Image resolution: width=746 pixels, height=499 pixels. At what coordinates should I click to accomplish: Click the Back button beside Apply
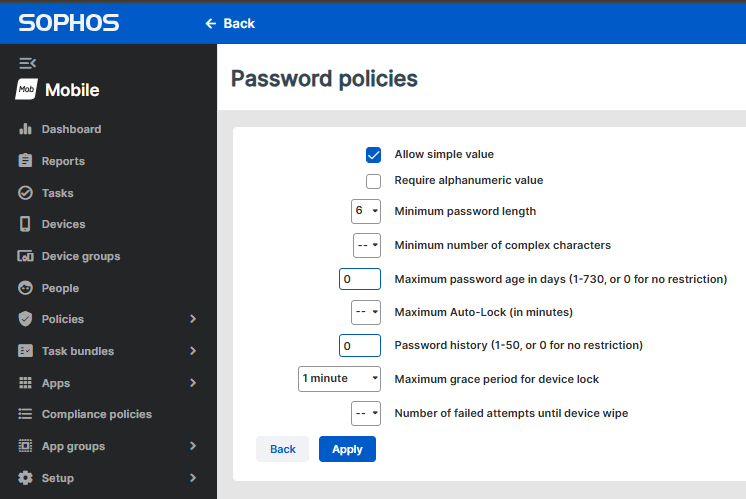(x=283, y=449)
